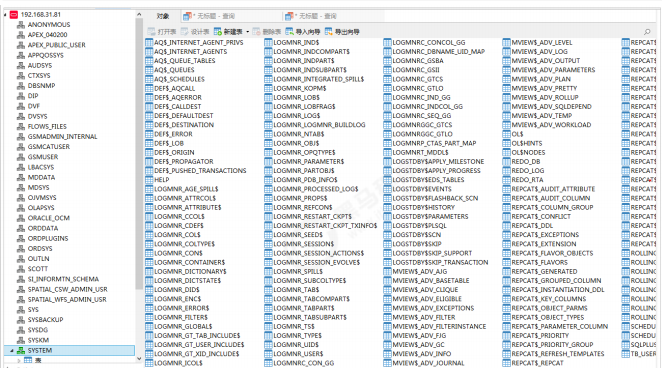The width and height of the screenshot is (662, 368).
Task: Click the 新建表 (New Table) toolbar icon
Action: [x=218, y=32]
